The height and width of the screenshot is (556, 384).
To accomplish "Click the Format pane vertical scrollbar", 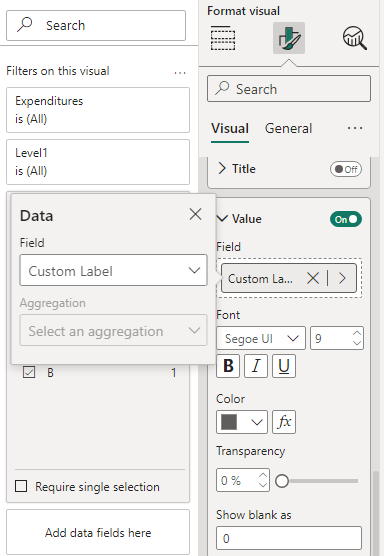I will pos(376,513).
